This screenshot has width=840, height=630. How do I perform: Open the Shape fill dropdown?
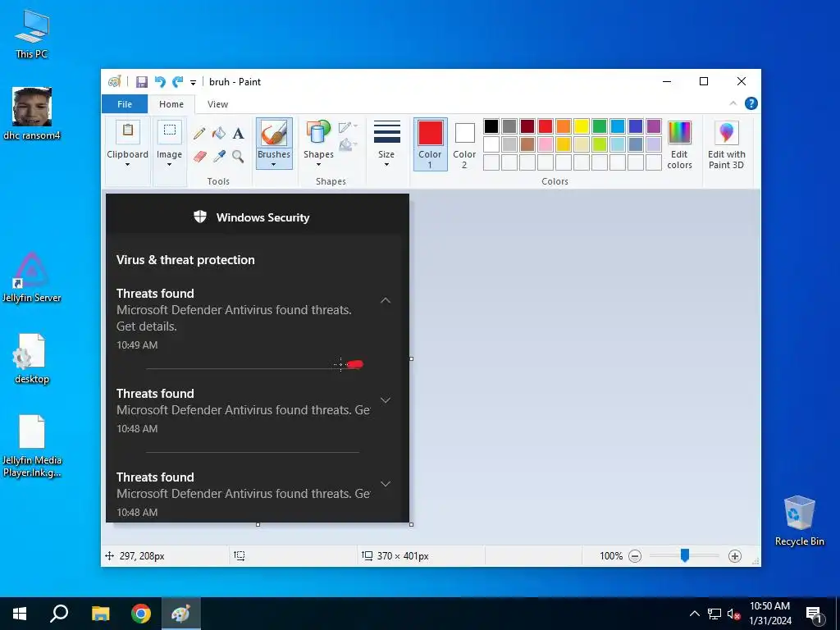coord(348,144)
